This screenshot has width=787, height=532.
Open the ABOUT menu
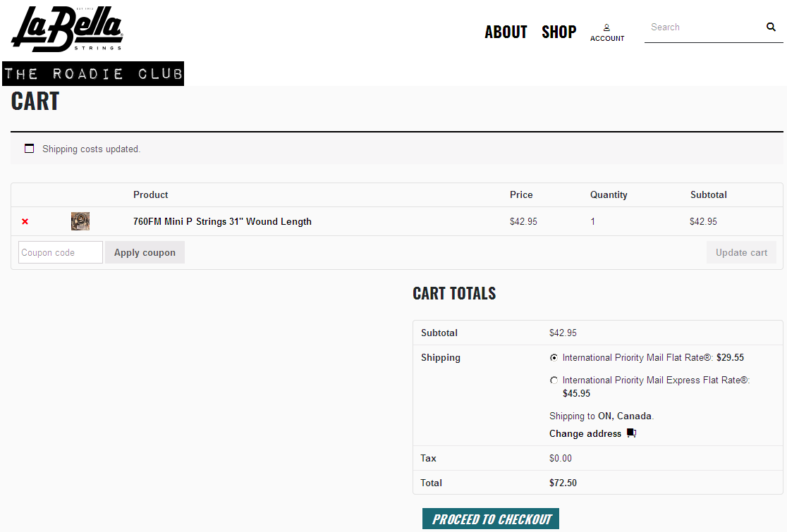tap(506, 32)
